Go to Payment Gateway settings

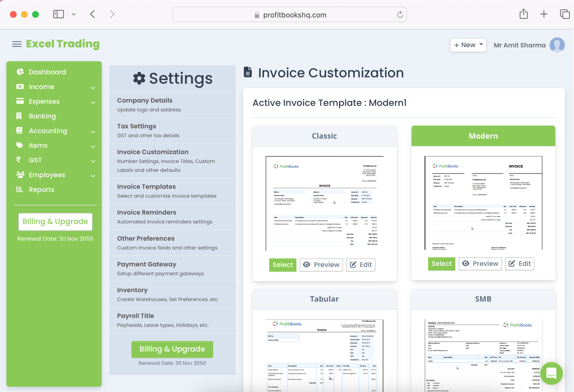tap(146, 264)
